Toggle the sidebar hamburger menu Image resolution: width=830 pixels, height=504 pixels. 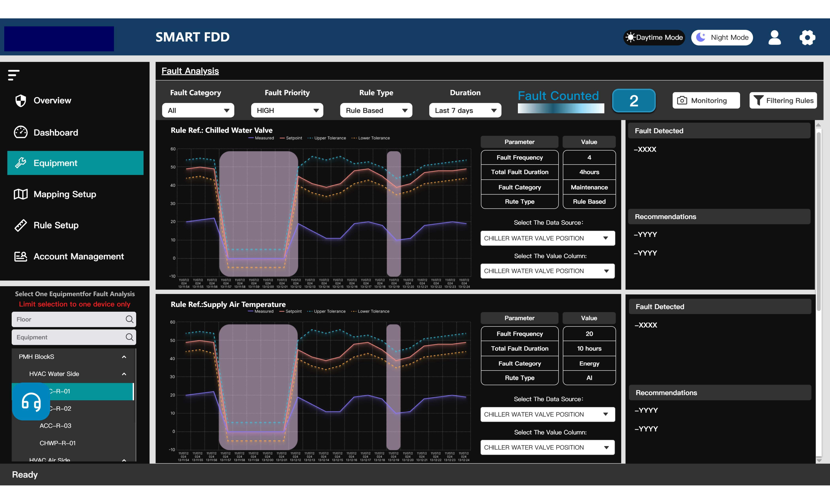coord(13,75)
